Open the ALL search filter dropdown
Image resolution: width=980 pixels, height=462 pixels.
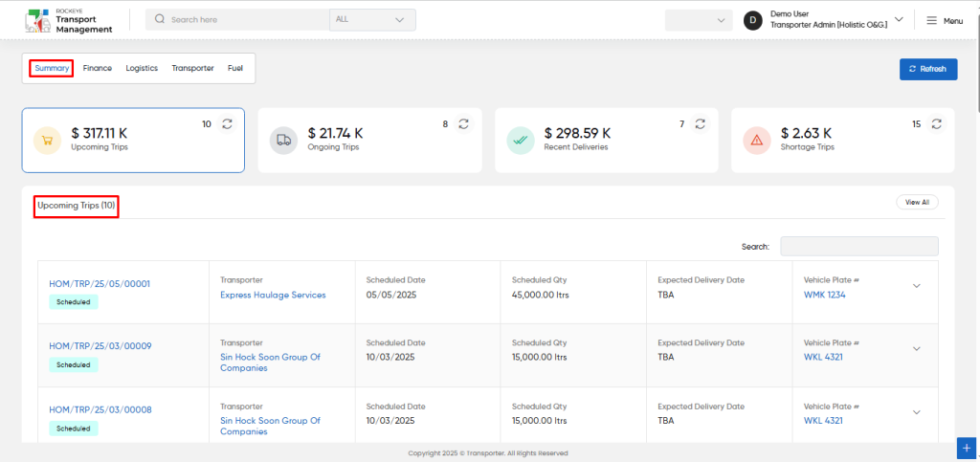(372, 20)
